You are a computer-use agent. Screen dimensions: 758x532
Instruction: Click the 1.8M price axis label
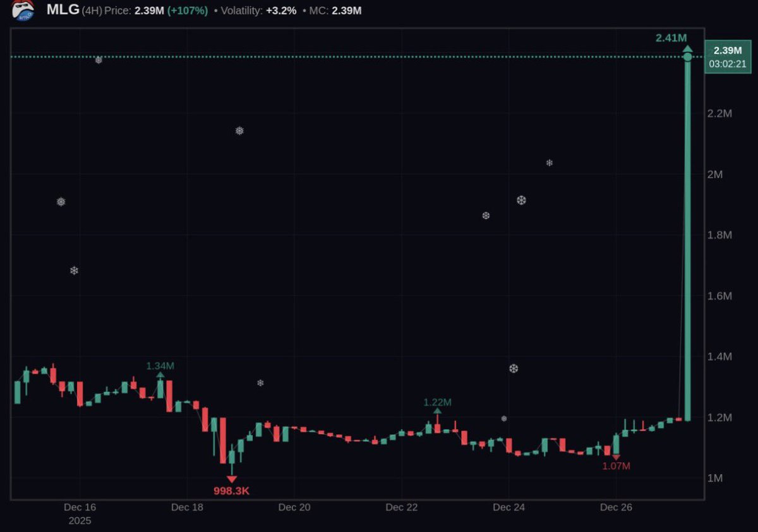[720, 235]
